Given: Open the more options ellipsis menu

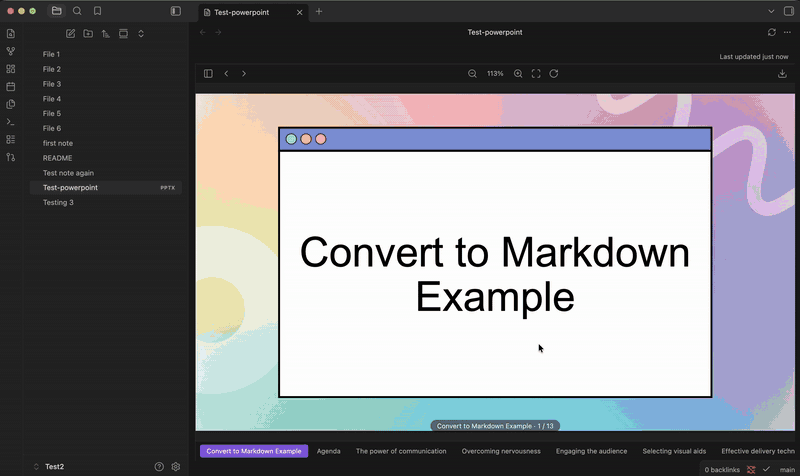Looking at the screenshot, I should (x=787, y=32).
